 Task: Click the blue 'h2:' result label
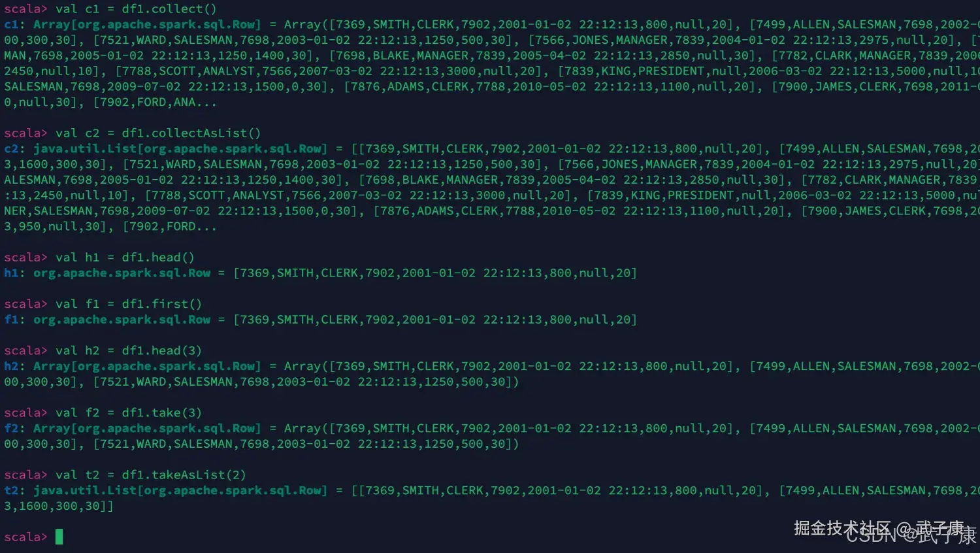(x=14, y=367)
